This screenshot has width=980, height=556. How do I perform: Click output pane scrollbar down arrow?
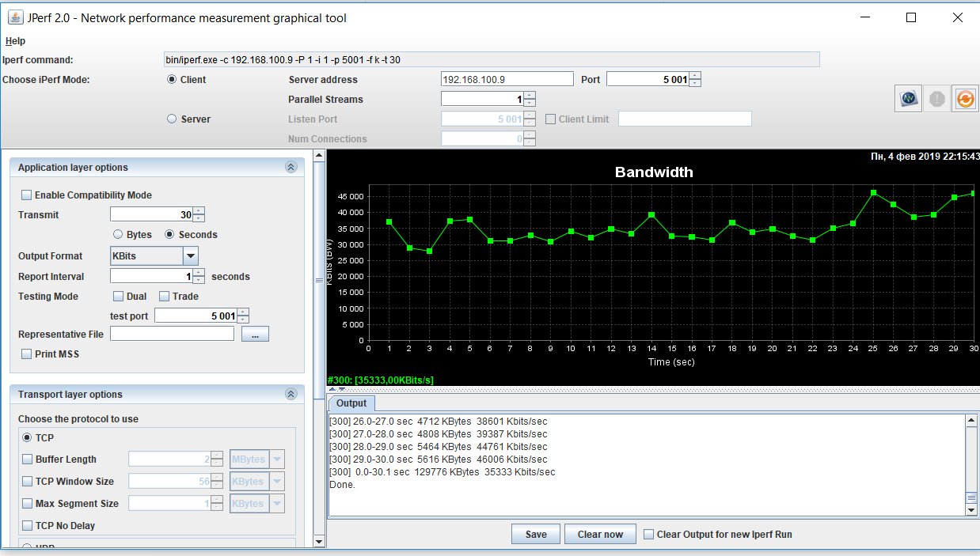972,511
